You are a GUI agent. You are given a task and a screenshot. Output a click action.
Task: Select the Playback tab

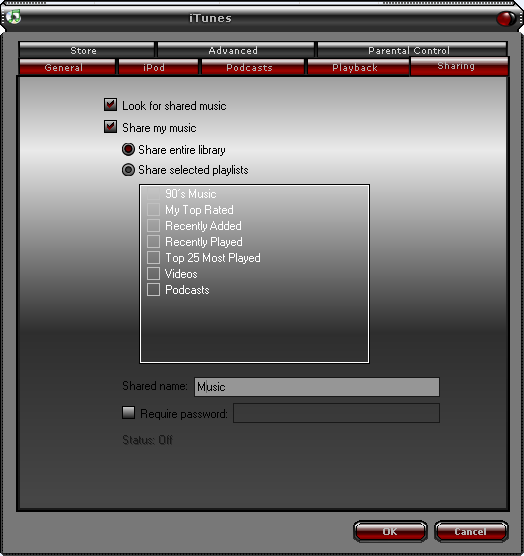358,67
